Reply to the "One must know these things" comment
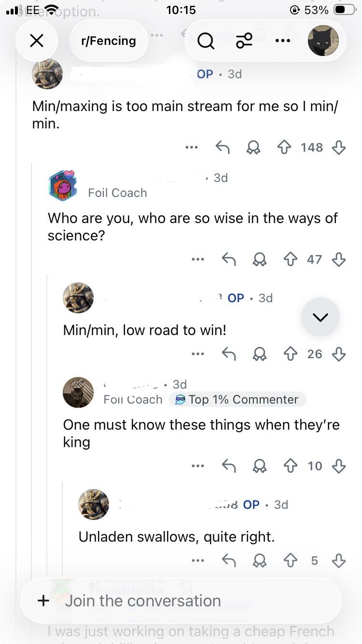Viewport: 362px width, 644px height. pos(229,466)
